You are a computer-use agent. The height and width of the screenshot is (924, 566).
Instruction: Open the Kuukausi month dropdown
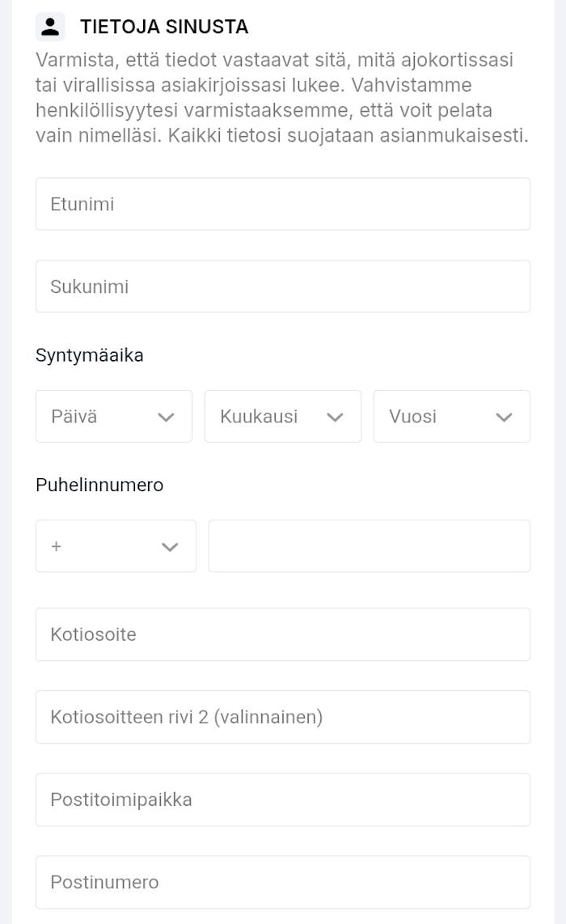(283, 416)
